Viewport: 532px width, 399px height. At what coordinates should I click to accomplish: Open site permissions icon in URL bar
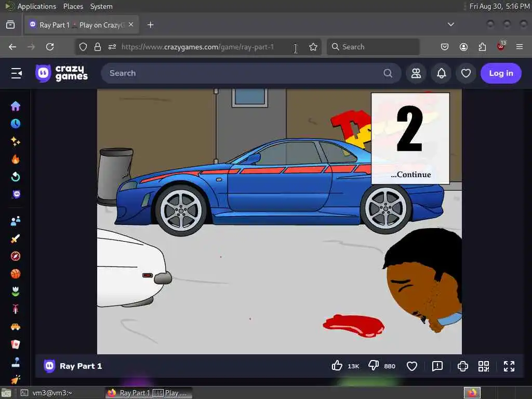112,47
